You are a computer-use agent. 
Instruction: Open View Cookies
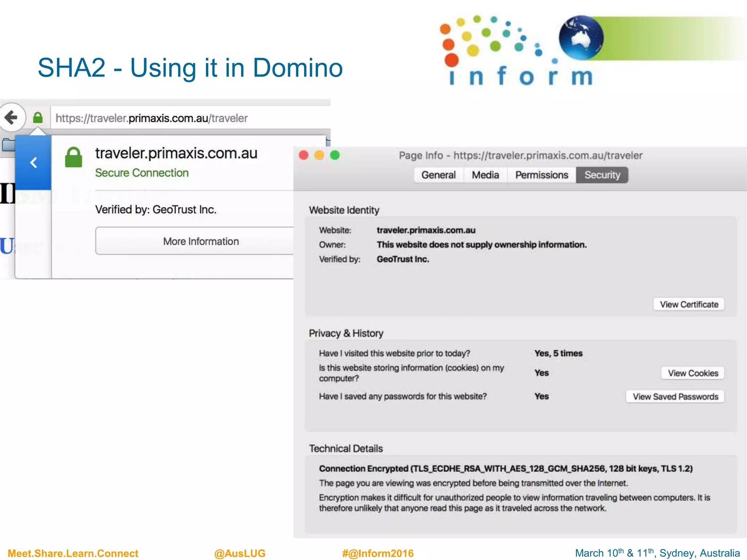pyautogui.click(x=693, y=373)
